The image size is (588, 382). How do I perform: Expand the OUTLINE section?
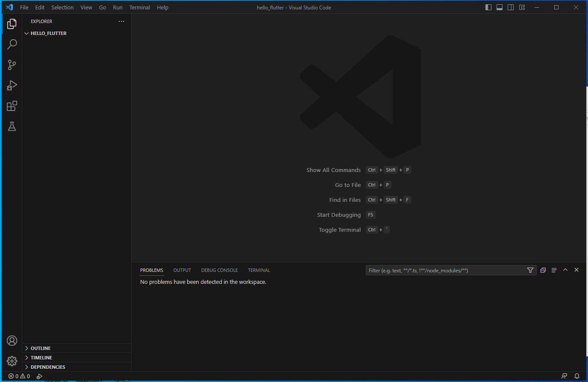(x=77, y=348)
